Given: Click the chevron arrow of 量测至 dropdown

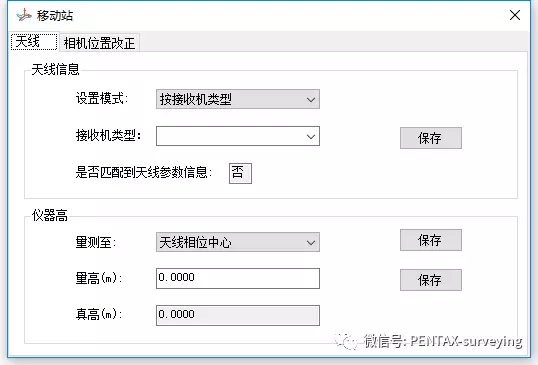Looking at the screenshot, I should pyautogui.click(x=311, y=243).
